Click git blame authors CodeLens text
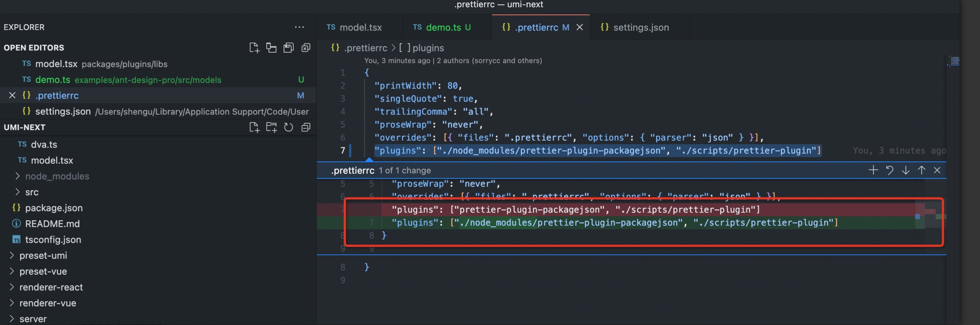 [453, 60]
